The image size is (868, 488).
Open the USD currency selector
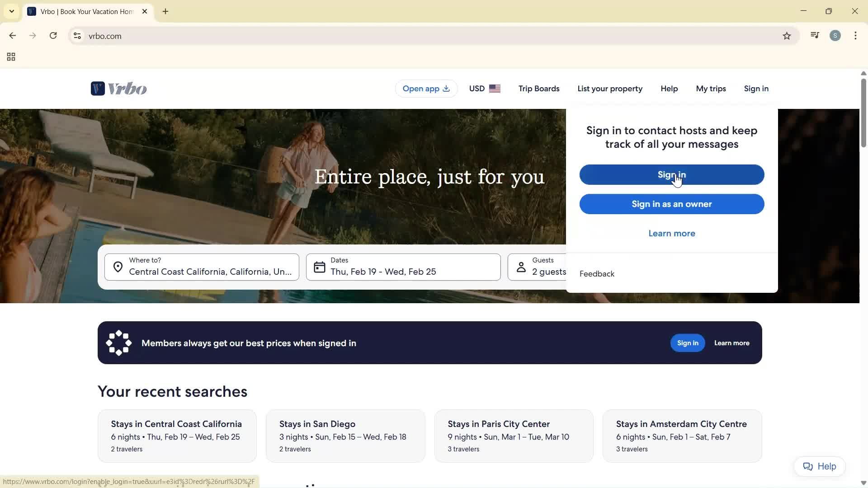tap(485, 89)
